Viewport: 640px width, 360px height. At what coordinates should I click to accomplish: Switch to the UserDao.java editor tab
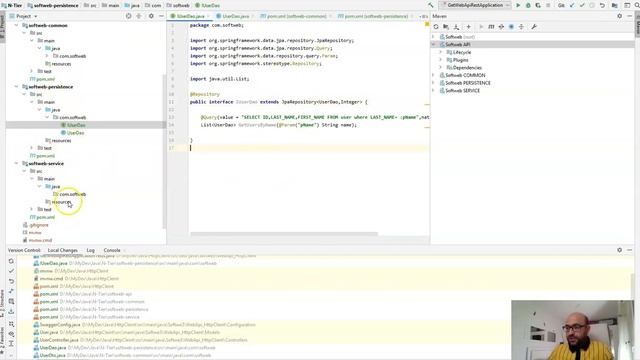(x=235, y=16)
